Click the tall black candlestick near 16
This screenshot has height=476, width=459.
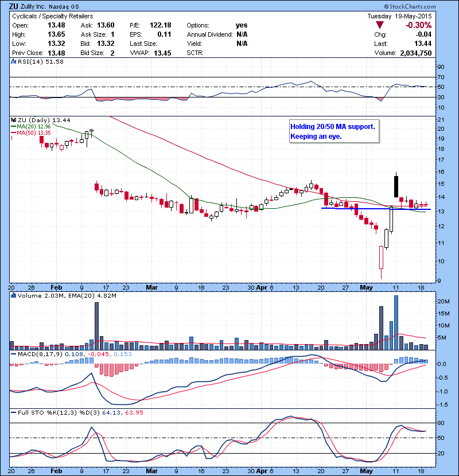(x=396, y=186)
